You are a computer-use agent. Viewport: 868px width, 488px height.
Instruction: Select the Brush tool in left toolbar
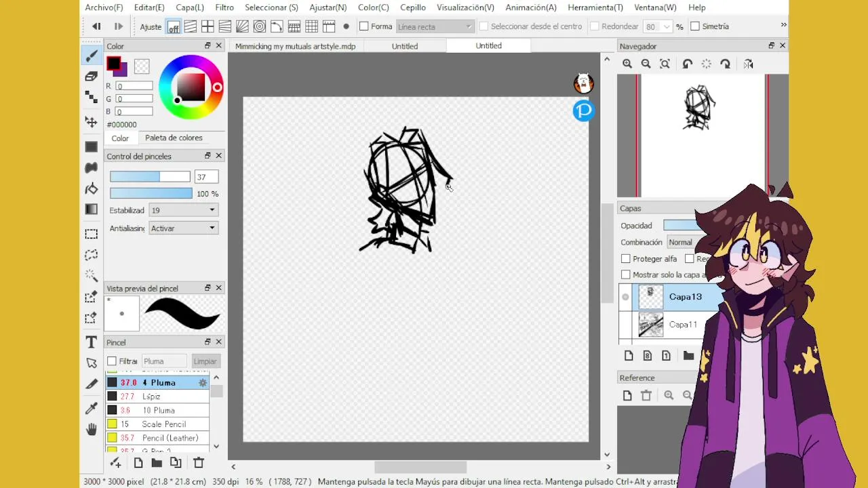tap(91, 56)
